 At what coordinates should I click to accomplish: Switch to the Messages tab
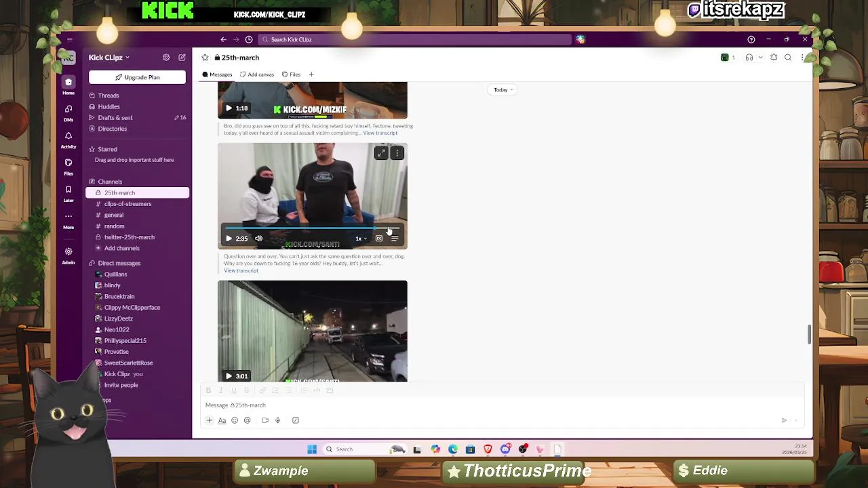pos(217,75)
